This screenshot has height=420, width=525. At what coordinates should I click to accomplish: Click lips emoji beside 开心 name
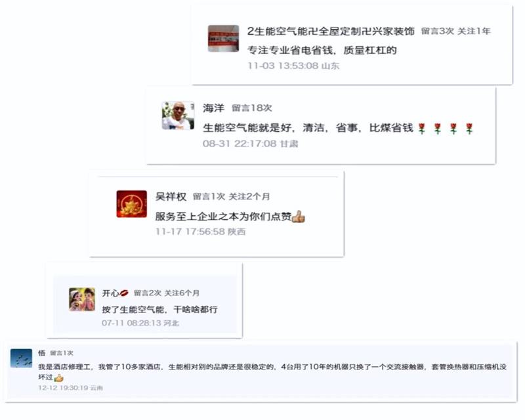124,293
